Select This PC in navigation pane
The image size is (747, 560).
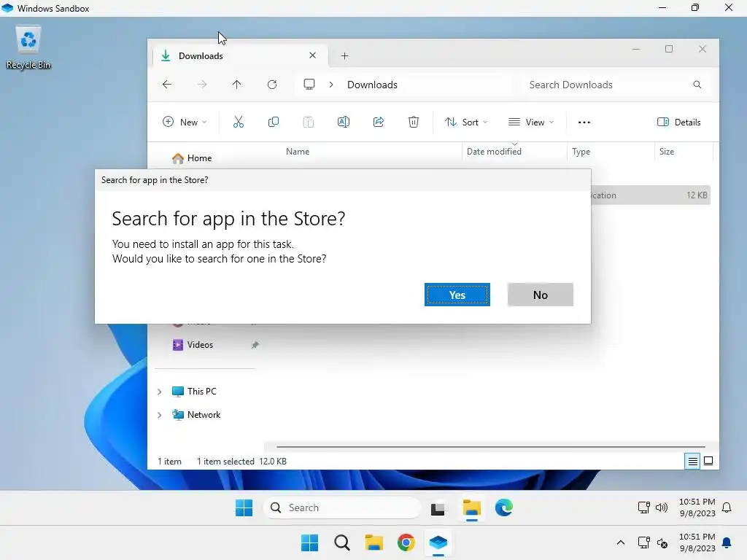coord(194,391)
